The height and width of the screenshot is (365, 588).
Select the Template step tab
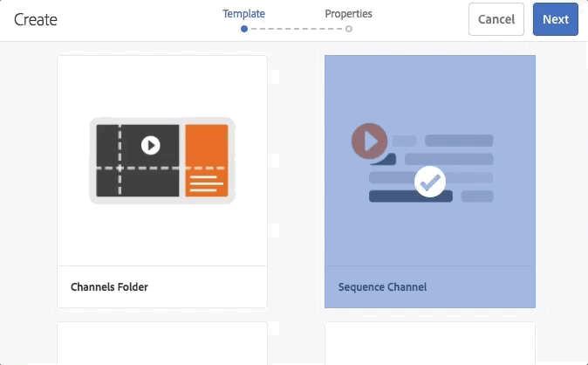tap(243, 14)
